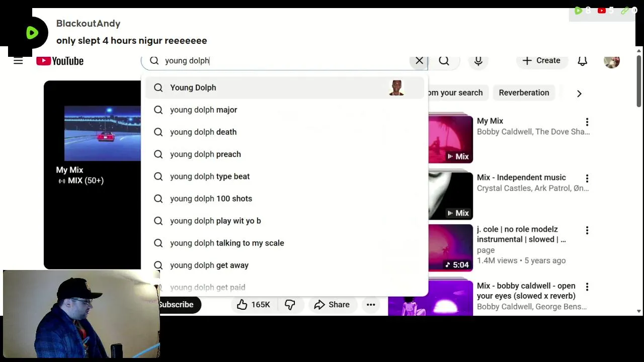The image size is (644, 362).
Task: Select the Reverberation filter chip
Action: pyautogui.click(x=524, y=93)
